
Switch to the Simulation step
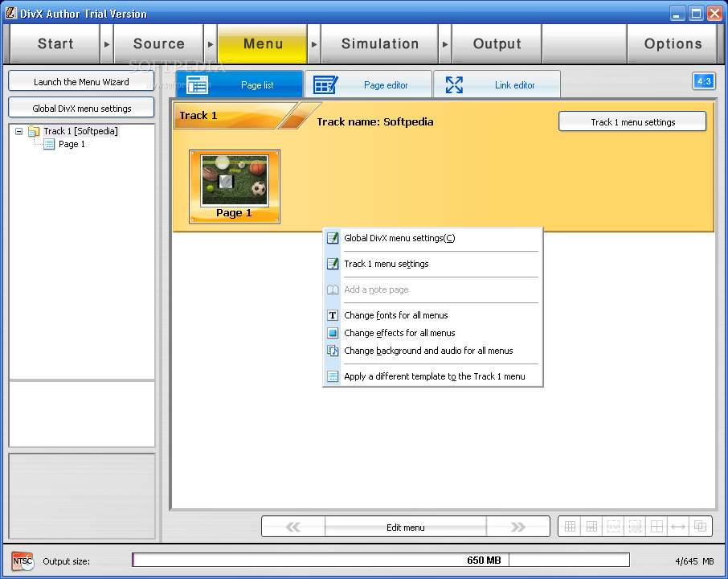pos(380,44)
